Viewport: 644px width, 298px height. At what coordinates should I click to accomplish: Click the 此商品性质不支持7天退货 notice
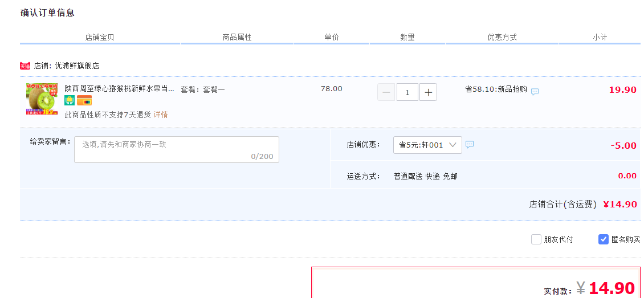pos(108,115)
